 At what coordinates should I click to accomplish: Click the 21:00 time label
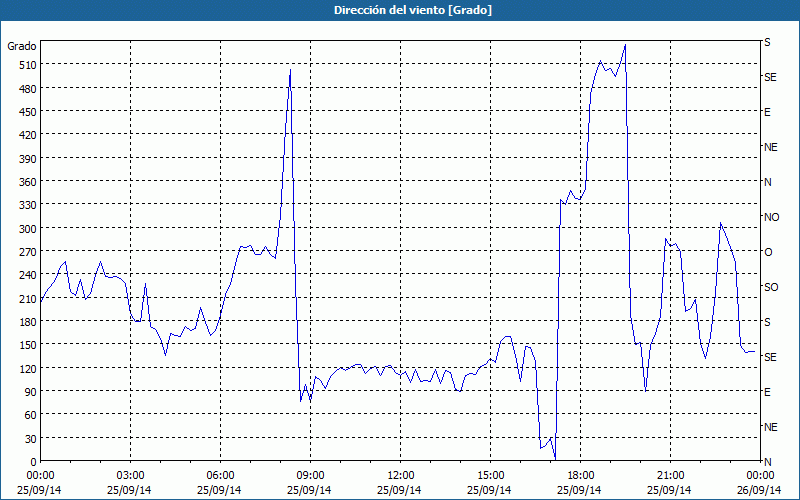click(670, 476)
